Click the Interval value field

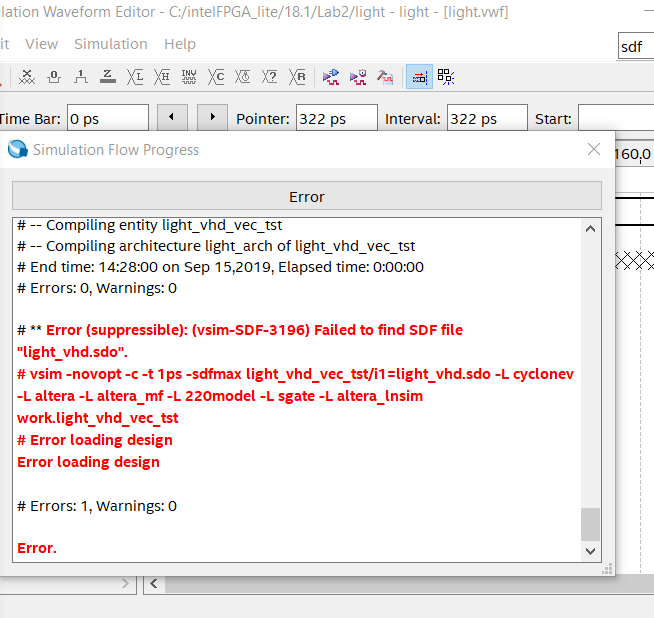pos(487,118)
